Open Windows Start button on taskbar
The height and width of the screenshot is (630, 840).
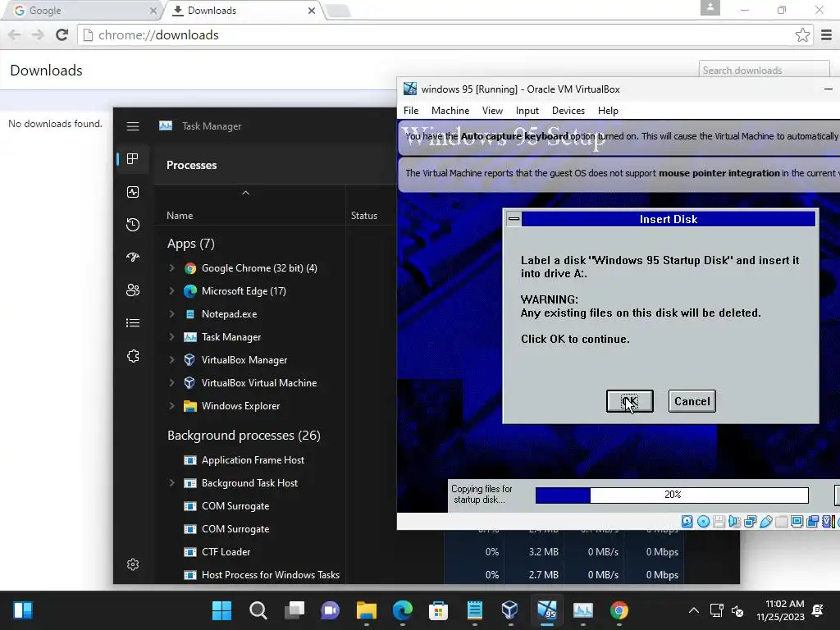click(x=221, y=610)
